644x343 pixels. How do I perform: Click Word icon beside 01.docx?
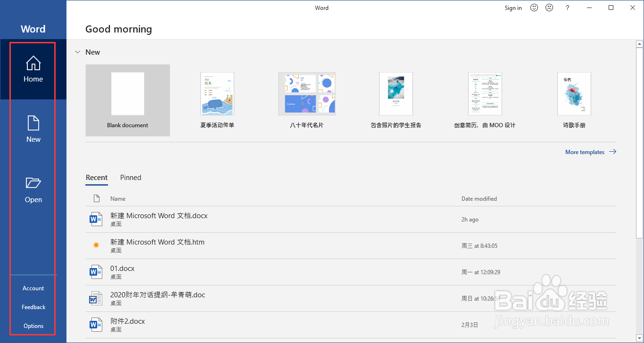pyautogui.click(x=96, y=272)
